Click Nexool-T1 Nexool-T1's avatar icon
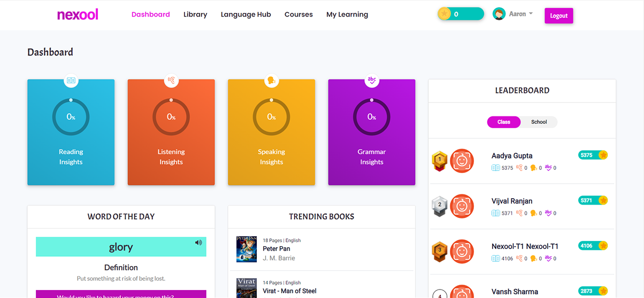Viewport: 644px width, 298px height. point(462,252)
